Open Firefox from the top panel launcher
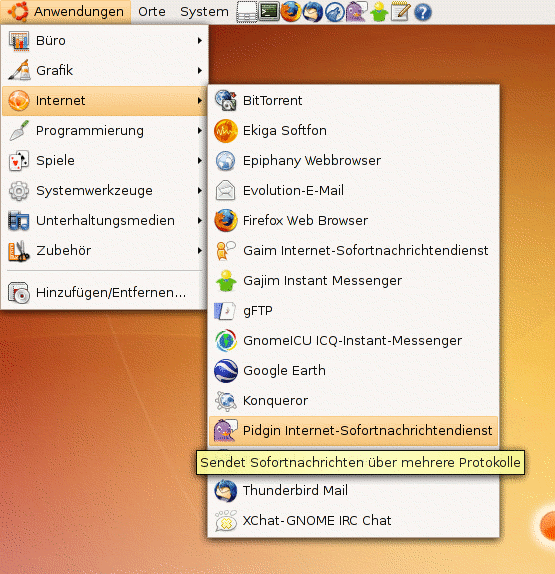 coord(291,11)
